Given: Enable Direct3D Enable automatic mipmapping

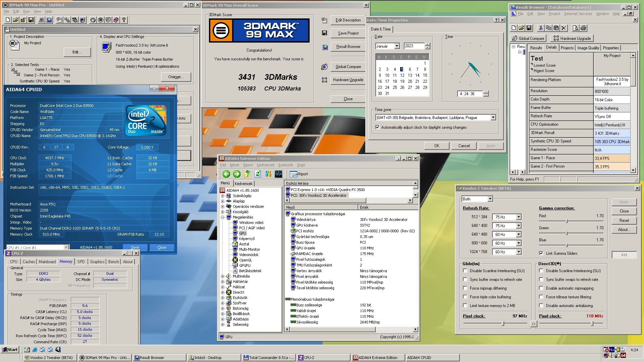Looking at the screenshot, I should point(541,288).
